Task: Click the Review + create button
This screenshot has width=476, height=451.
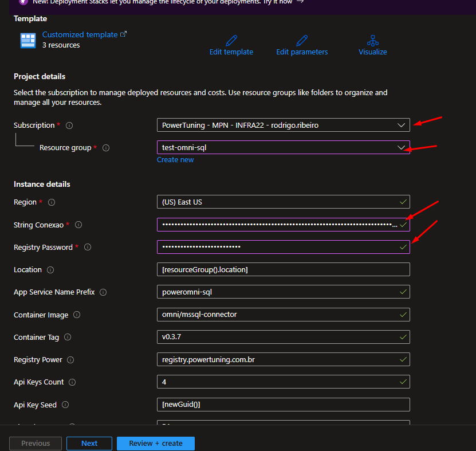Action: 156,443
